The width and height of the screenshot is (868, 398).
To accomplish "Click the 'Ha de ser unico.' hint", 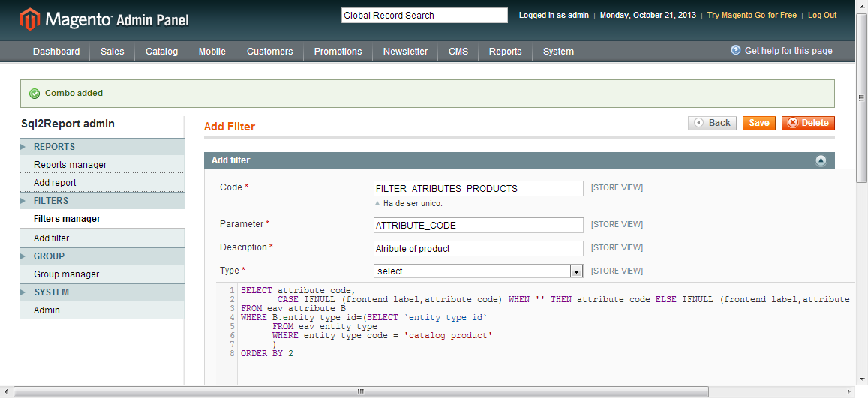I will tap(413, 203).
